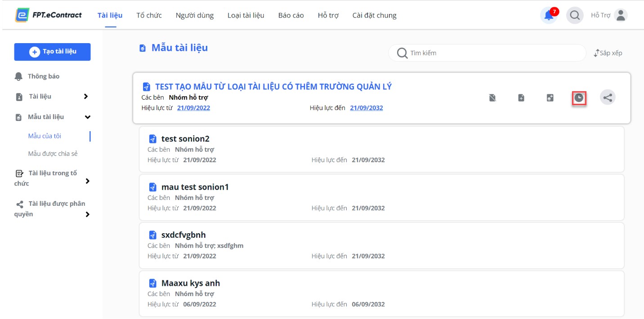Viewport: 644px width, 319px height.
Task: Open the user avatar profile icon
Action: pos(621,15)
